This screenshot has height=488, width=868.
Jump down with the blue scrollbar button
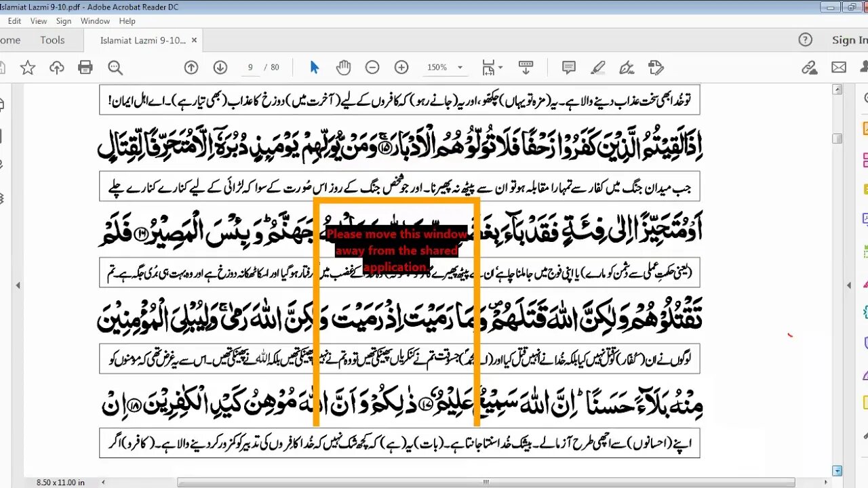pos(837,470)
